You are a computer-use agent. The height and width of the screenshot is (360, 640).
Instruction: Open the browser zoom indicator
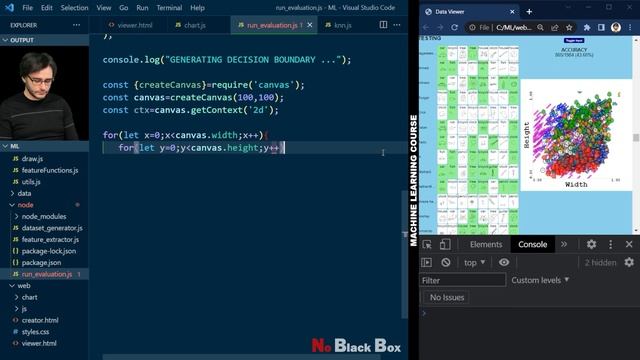[x=540, y=27]
